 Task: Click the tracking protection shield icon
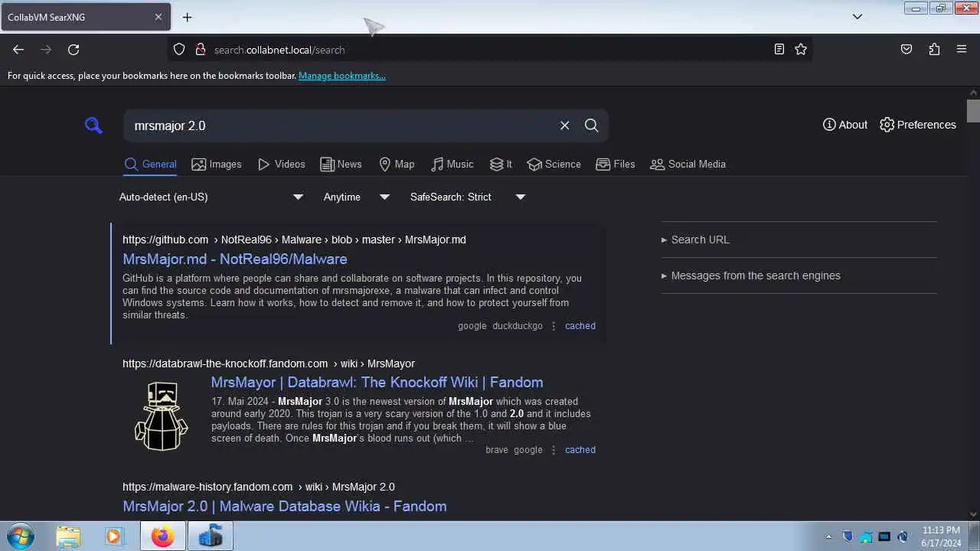coord(179,50)
